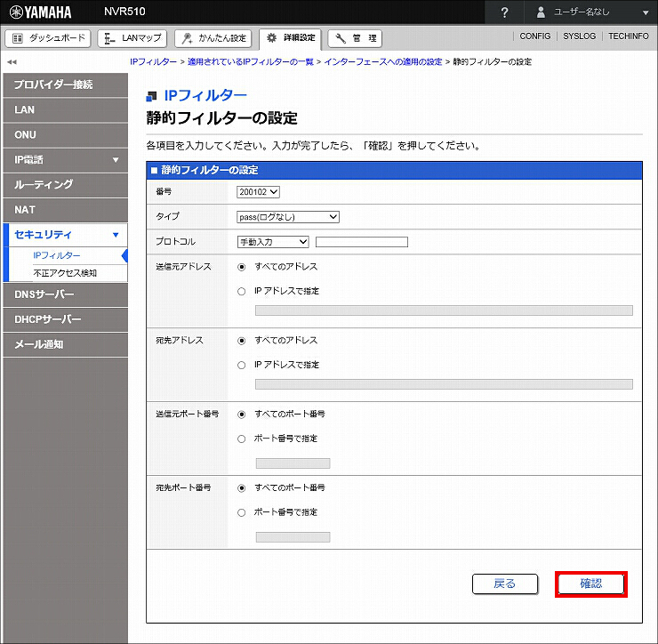
Task: Collapse the セキュリティ sidebar arrow
Action: pos(116,235)
